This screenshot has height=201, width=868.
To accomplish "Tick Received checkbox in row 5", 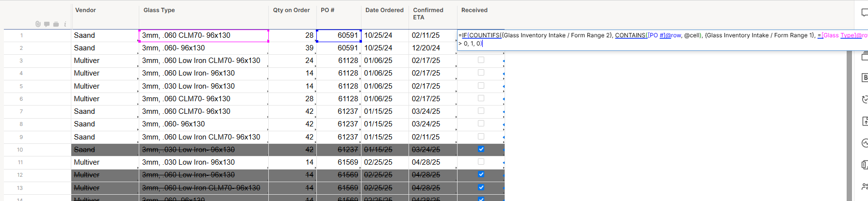I will (481, 86).
